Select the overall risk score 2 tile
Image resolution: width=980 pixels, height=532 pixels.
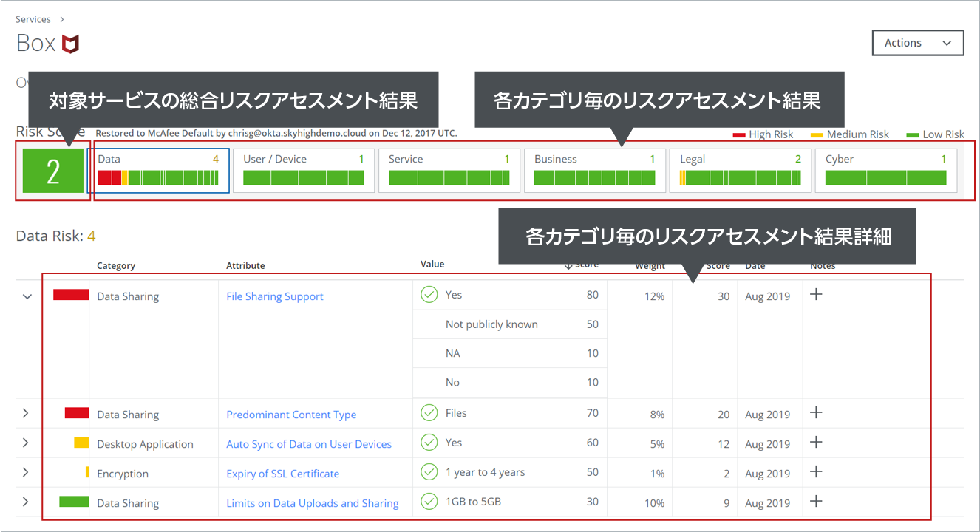[x=53, y=170]
